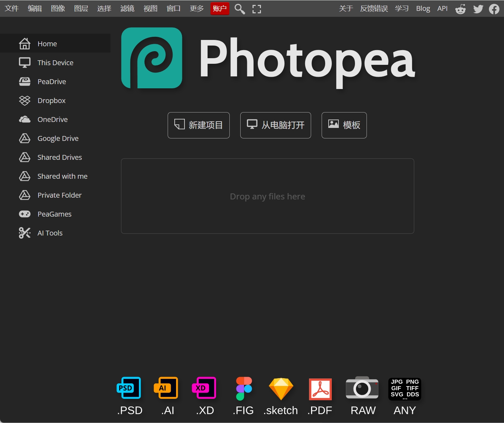Image resolution: width=504 pixels, height=423 pixels.
Task: Toggle fullscreen with the brackets icon
Action: (x=257, y=9)
